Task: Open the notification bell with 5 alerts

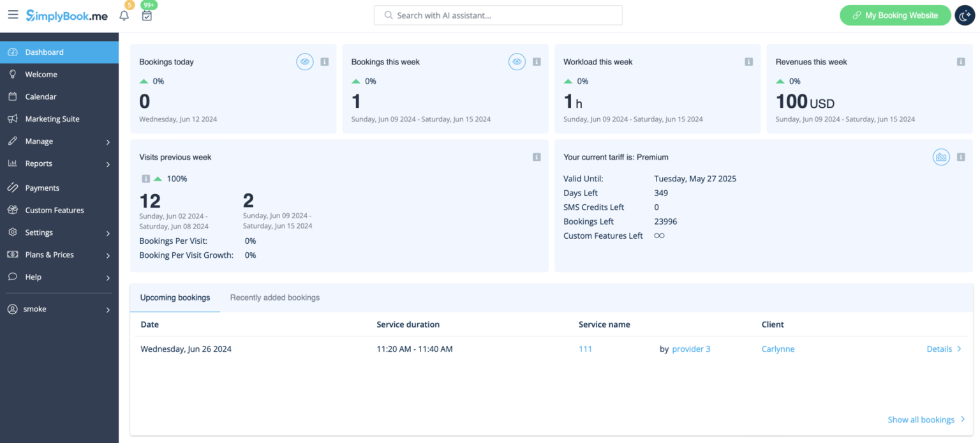Action: tap(124, 15)
